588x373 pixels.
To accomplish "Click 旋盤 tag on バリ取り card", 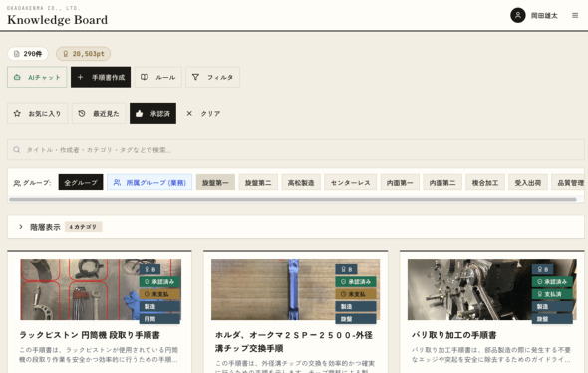I will coord(552,319).
